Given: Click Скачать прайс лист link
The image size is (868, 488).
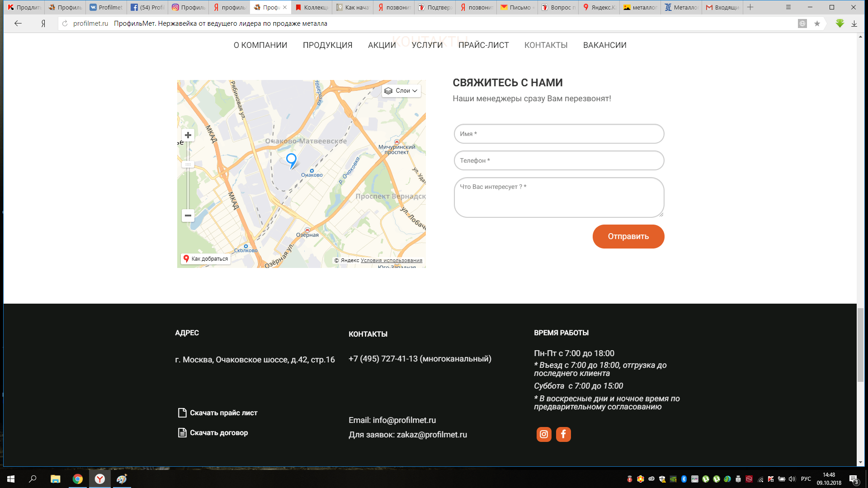Looking at the screenshot, I should coord(223,413).
